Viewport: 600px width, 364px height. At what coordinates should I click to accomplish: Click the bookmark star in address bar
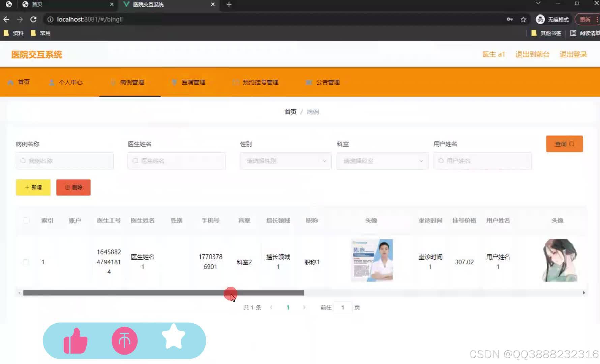[523, 19]
